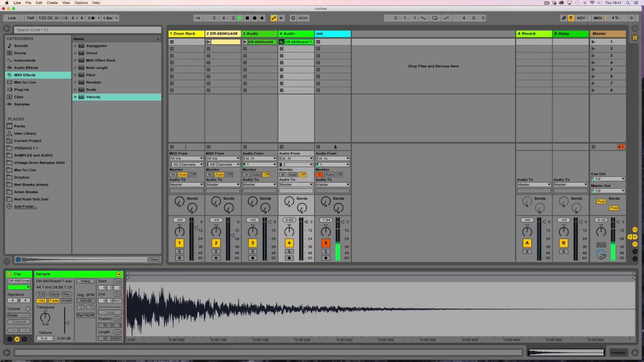Click the Rev. sample reverse button
This screenshot has height=362, width=644.
click(66, 294)
